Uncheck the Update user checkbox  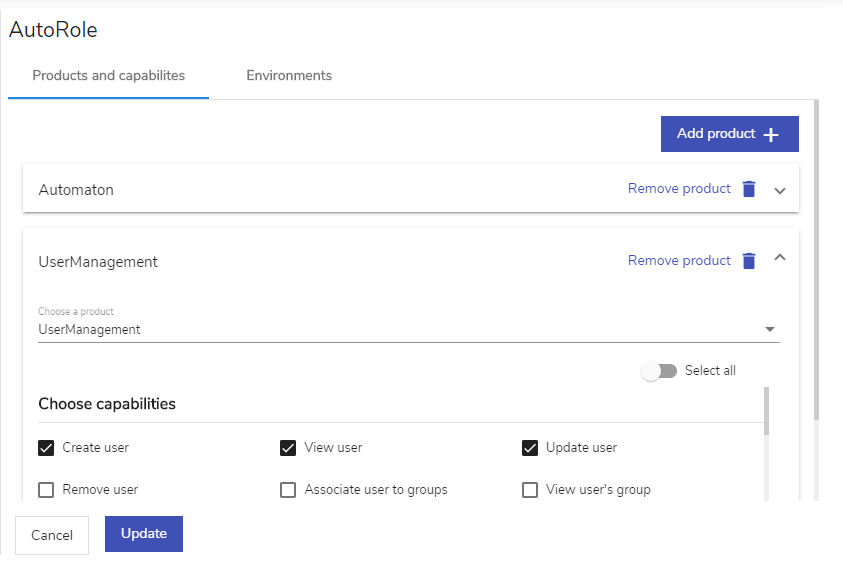click(530, 448)
